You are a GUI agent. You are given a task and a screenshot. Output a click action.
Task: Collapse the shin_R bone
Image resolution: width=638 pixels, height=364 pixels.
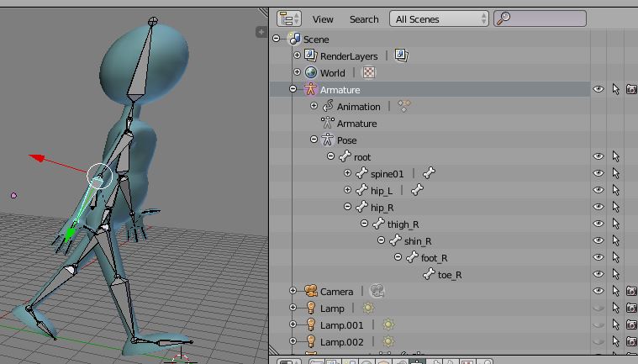[382, 240]
